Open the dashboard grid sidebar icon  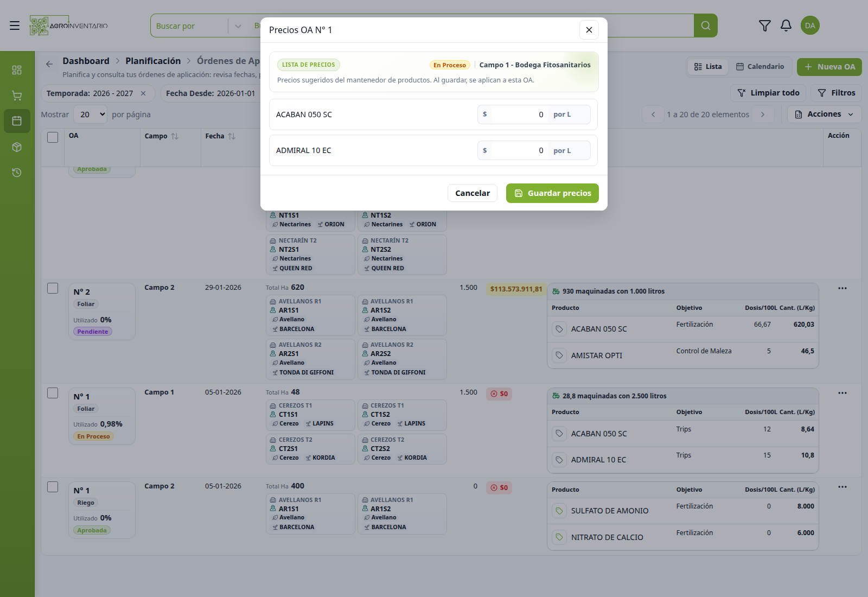click(x=17, y=70)
